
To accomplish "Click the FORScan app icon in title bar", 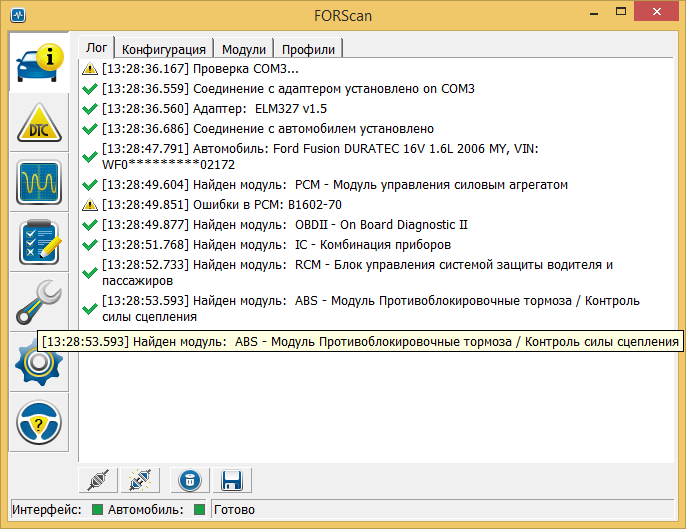I will click(x=18, y=15).
